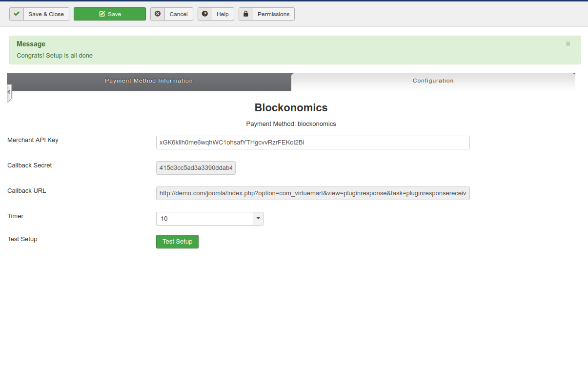Viewport: 588px width, 371px height.
Task: Click the Permissions padlock icon
Action: [x=246, y=14]
